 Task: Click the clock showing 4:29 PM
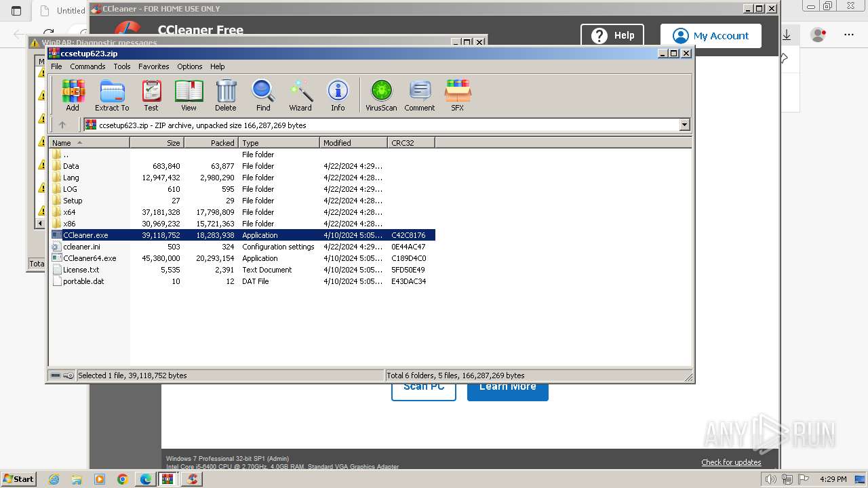[x=832, y=479]
